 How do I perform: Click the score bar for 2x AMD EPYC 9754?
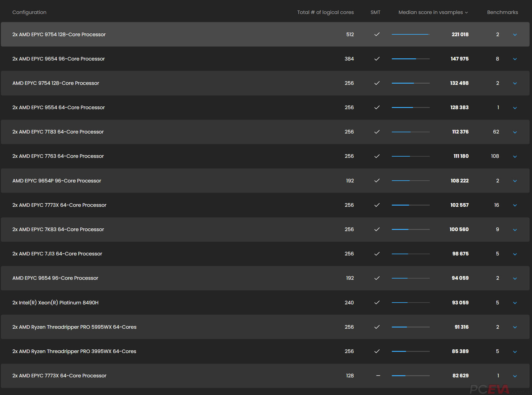[x=410, y=34]
